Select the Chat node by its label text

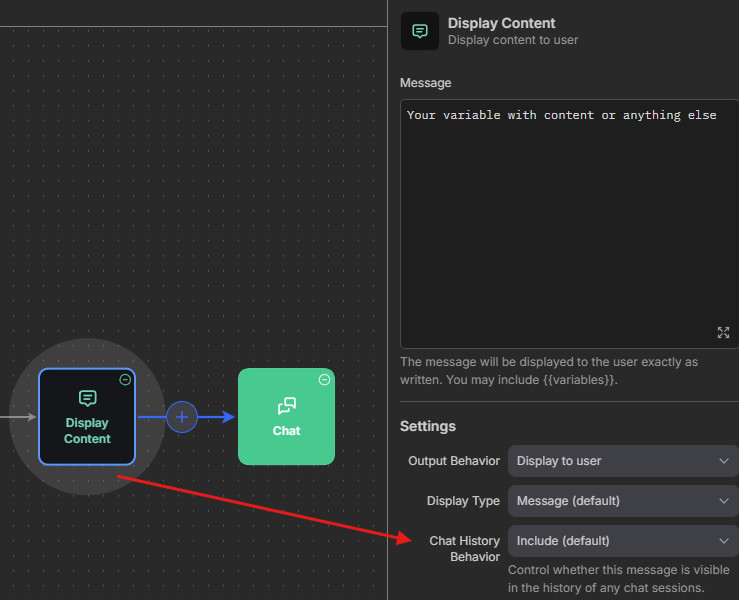(x=286, y=431)
